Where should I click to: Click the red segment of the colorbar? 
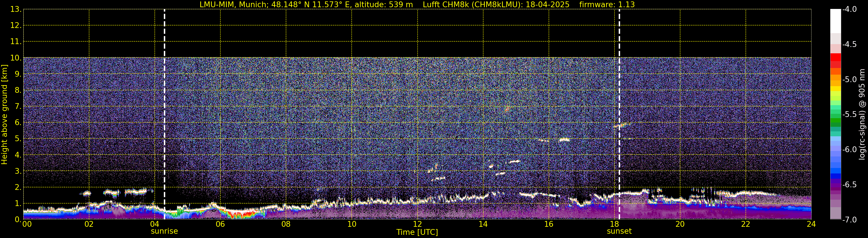836,57
